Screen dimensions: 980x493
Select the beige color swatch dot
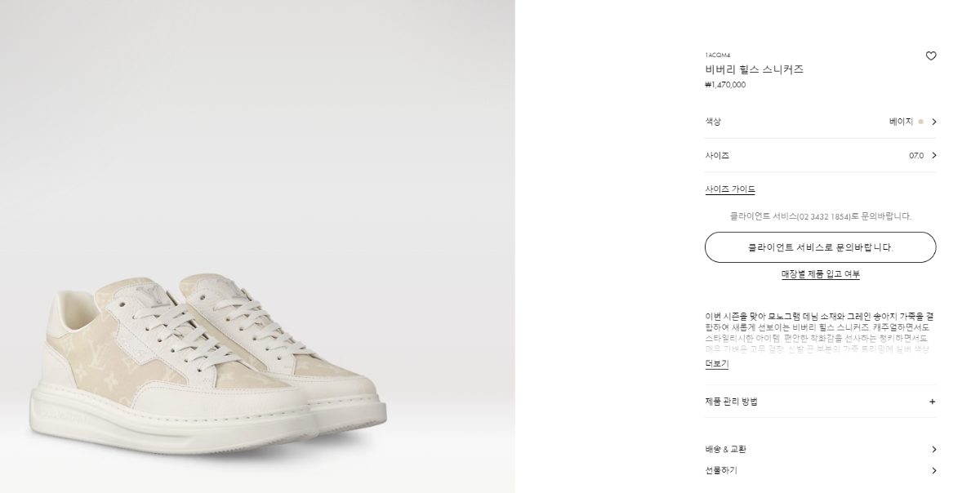click(x=921, y=122)
